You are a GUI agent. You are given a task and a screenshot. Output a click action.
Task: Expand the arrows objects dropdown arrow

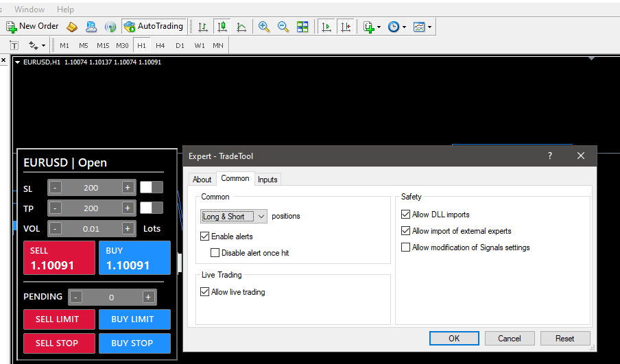(x=43, y=45)
